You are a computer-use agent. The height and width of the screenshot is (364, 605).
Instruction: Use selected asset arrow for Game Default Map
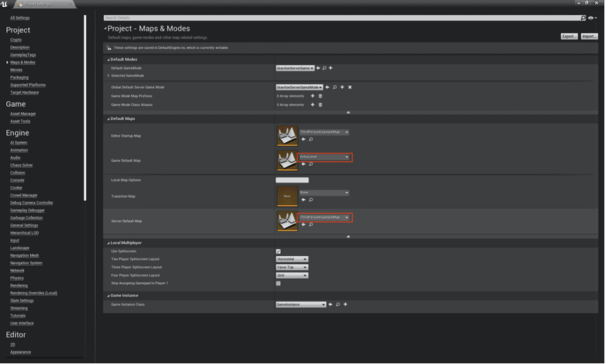[304, 164]
